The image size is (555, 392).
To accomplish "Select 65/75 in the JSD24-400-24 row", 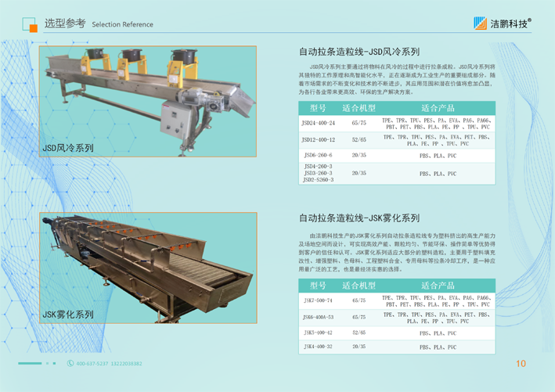I will 359,123.
